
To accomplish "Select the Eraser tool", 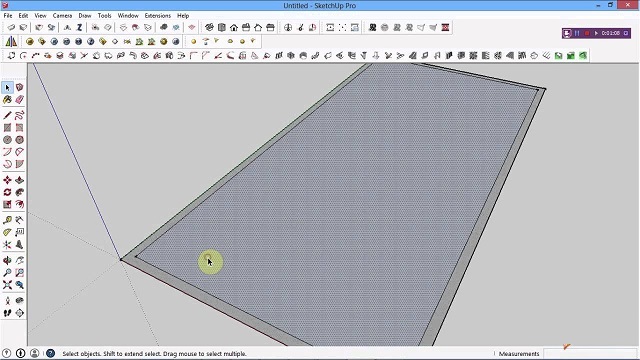I will [19, 100].
